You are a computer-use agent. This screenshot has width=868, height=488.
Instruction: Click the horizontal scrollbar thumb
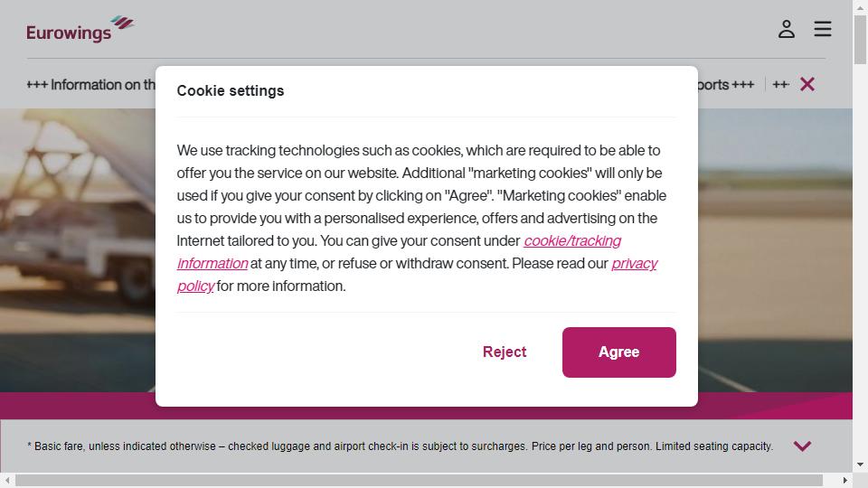[419, 480]
